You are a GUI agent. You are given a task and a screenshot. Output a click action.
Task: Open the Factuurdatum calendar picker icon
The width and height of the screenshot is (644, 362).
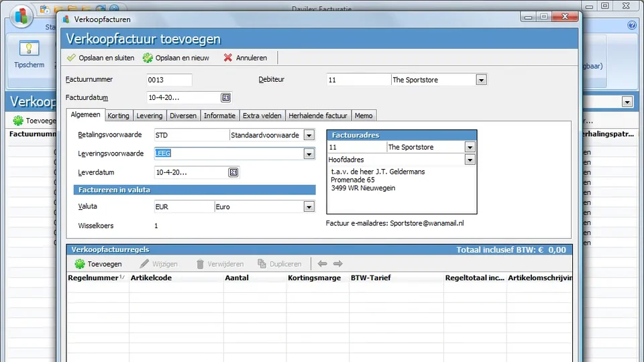tap(226, 98)
